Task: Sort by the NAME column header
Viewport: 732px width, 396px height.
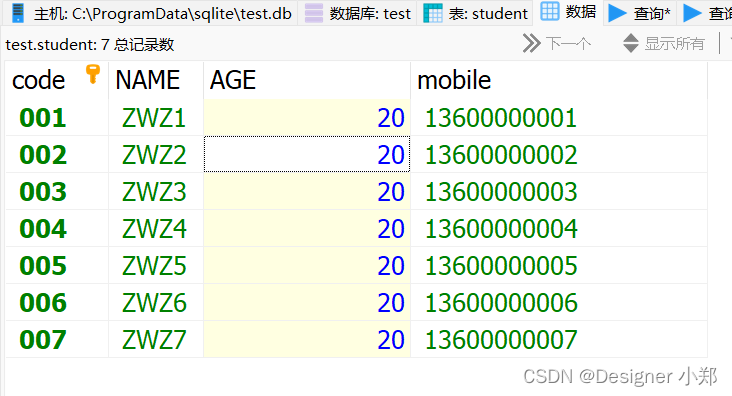Action: coord(156,80)
